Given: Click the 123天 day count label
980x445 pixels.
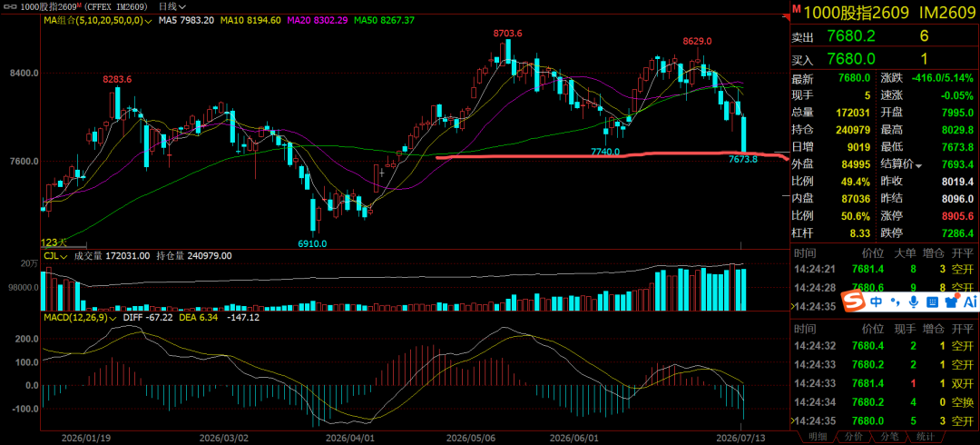Looking at the screenshot, I should click(x=53, y=242).
